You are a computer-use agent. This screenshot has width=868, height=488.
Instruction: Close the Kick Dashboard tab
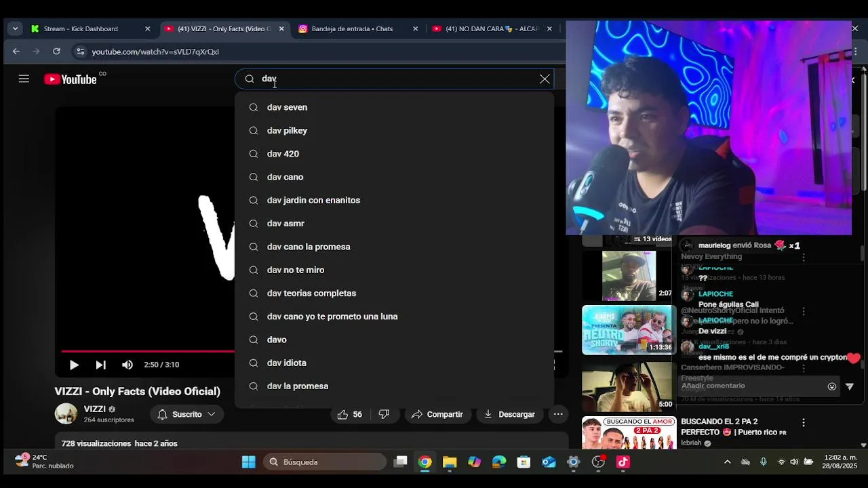[147, 29]
